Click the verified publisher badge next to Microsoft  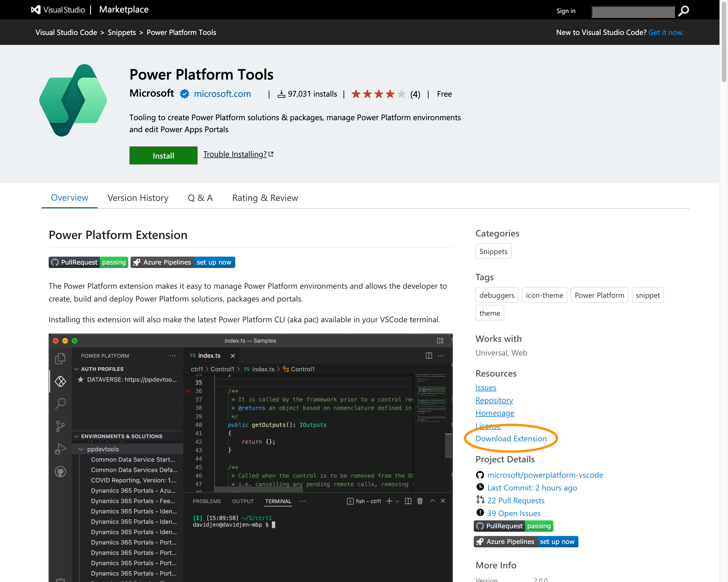(x=184, y=94)
